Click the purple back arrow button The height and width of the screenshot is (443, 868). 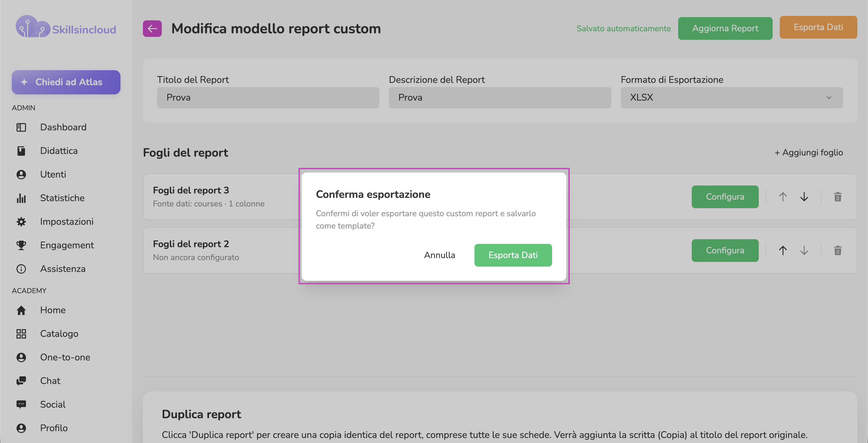pos(152,29)
